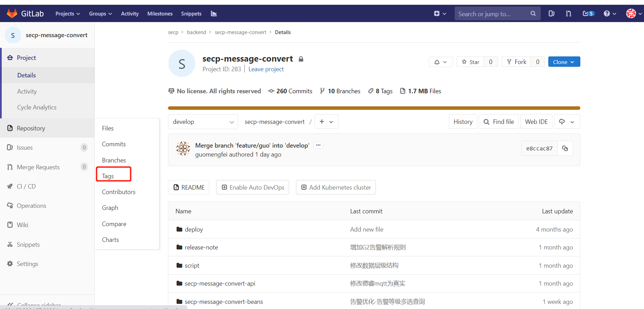644x309 pixels.
Task: Expand commit message ellipsis button
Action: click(x=318, y=145)
